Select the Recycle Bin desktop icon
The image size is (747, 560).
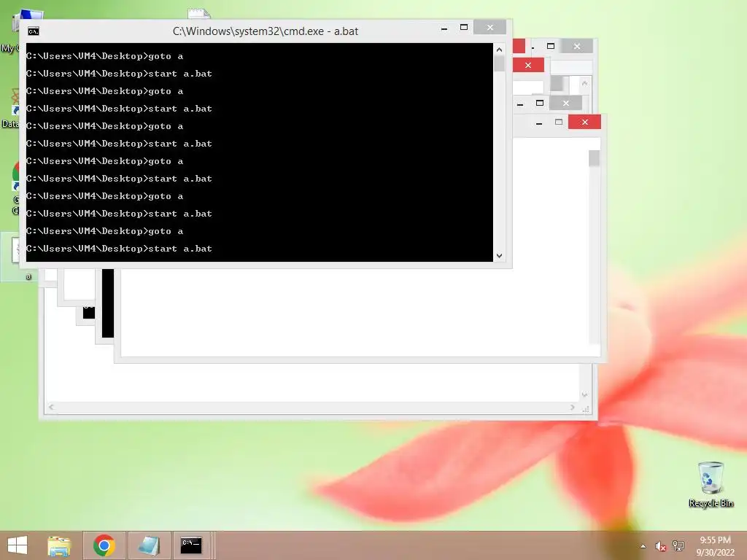pyautogui.click(x=711, y=484)
